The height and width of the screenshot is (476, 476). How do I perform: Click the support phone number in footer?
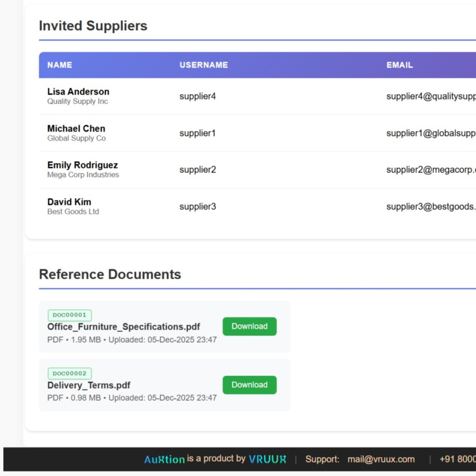457,459
